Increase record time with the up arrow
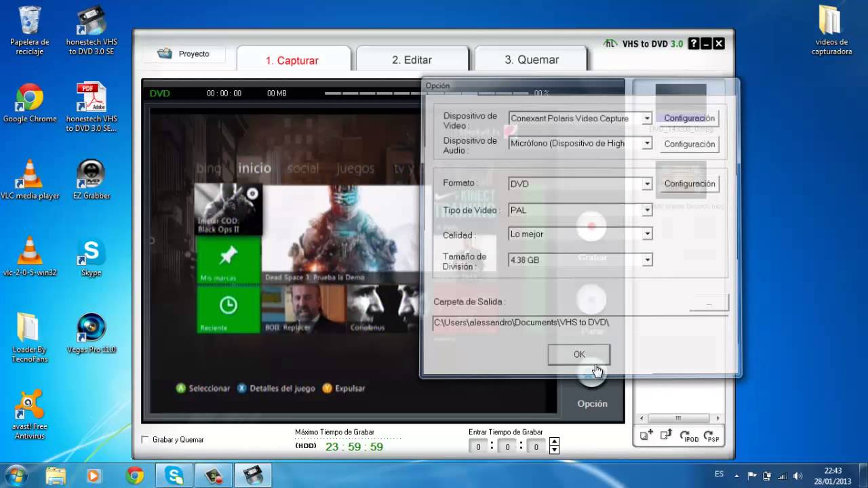868x488 pixels. pyautogui.click(x=555, y=443)
